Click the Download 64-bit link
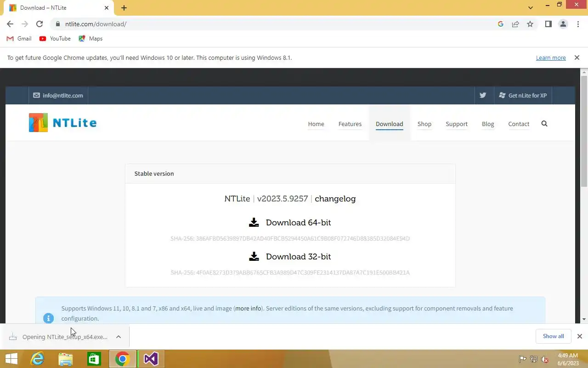The height and width of the screenshot is (368, 588). tap(299, 223)
